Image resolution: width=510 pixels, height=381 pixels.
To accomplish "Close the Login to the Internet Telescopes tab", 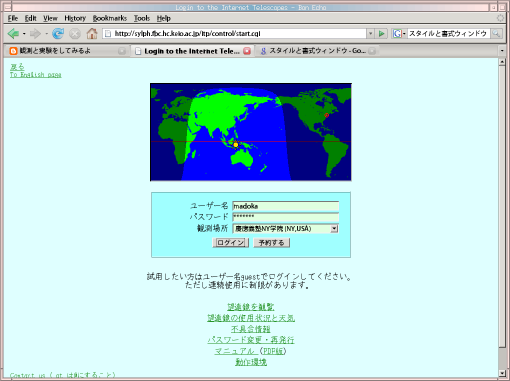I will [247, 51].
